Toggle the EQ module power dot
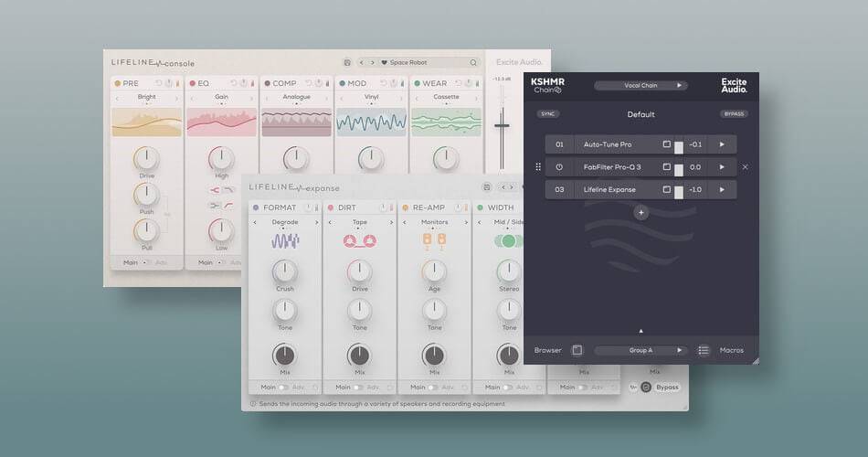This screenshot has height=457, width=868. [192, 83]
